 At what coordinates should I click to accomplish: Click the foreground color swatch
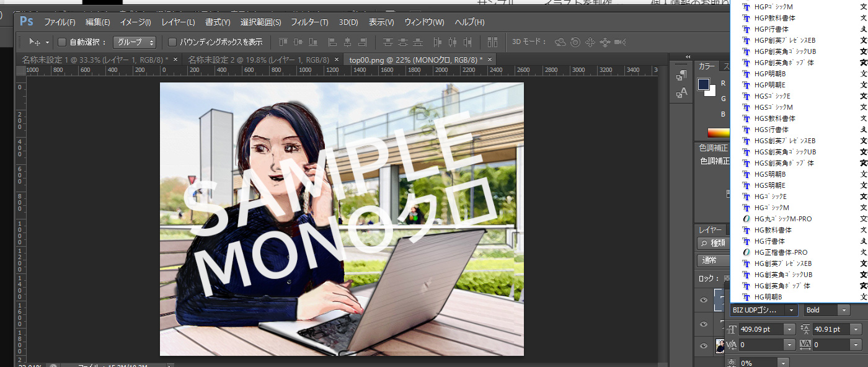(704, 84)
